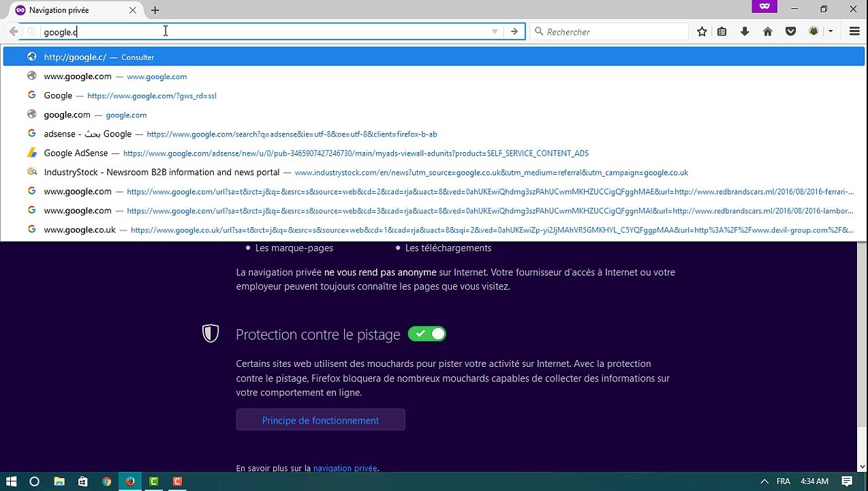Click the red-green extension icon
This screenshot has width=868, height=491.
click(x=813, y=31)
